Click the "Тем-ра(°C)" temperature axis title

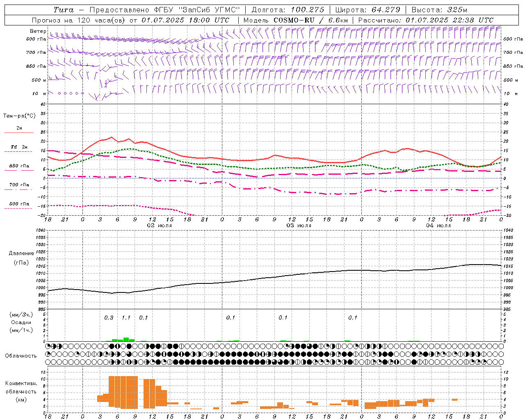[19, 116]
